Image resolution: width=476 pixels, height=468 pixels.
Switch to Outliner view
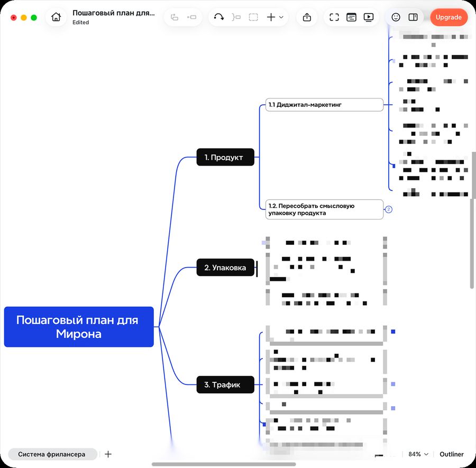pos(452,454)
